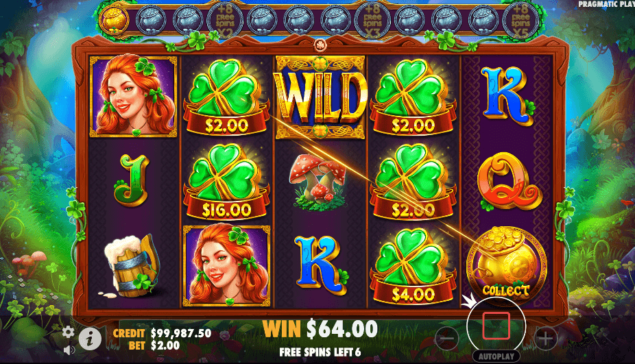Mute the game sound speaker icon
The height and width of the screenshot is (364, 635).
pos(69,350)
